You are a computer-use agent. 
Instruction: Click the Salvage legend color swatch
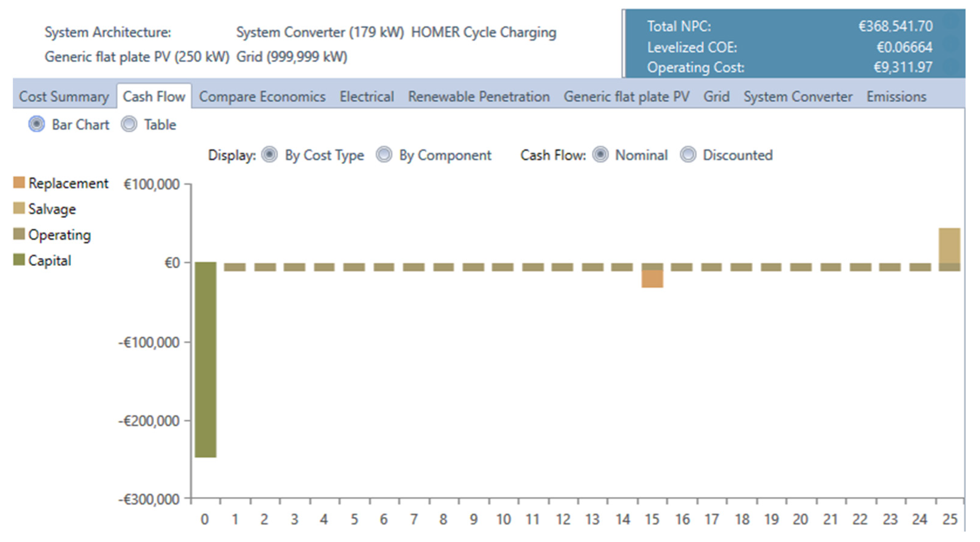[19, 208]
